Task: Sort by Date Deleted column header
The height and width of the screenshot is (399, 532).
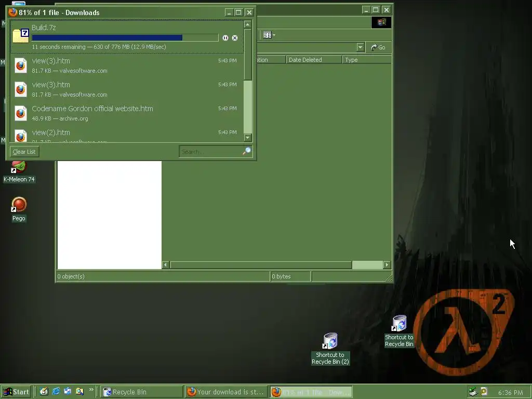Action: [x=314, y=60]
